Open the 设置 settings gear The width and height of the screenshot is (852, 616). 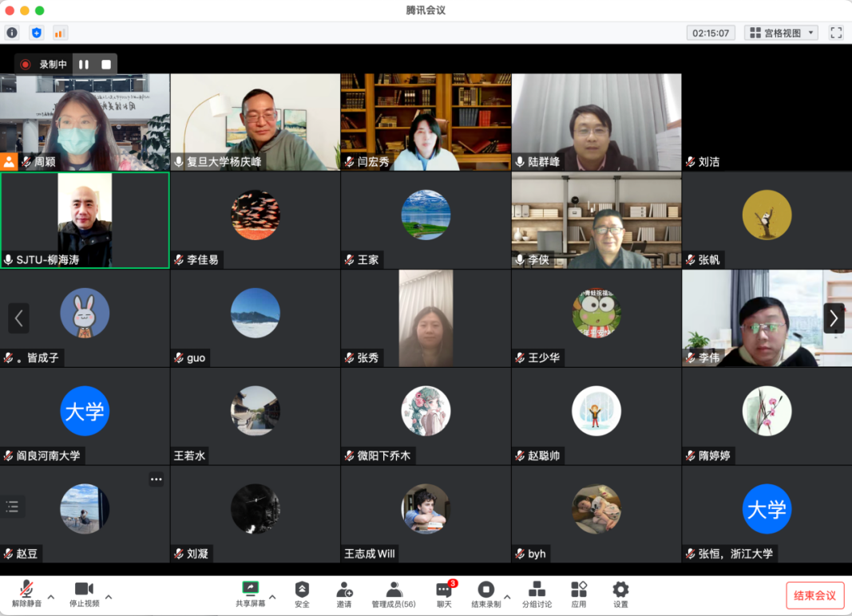[x=620, y=594]
